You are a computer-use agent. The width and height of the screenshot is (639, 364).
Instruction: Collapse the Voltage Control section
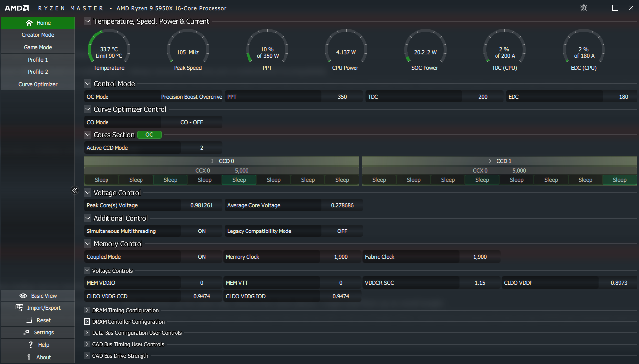[88, 193]
